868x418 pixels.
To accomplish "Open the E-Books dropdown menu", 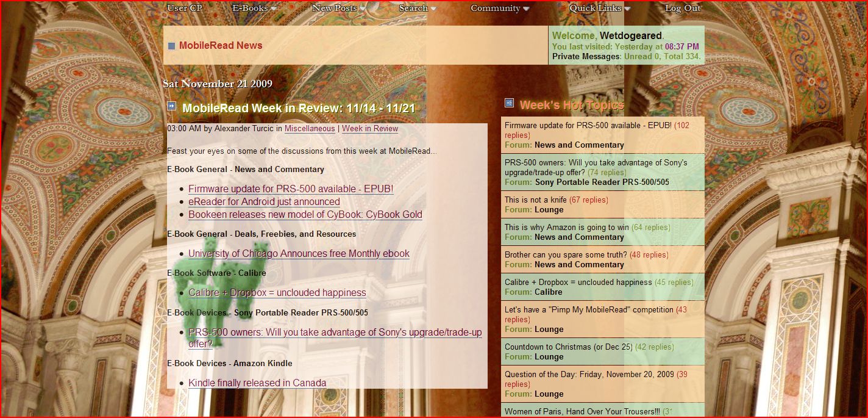I will pyautogui.click(x=254, y=9).
